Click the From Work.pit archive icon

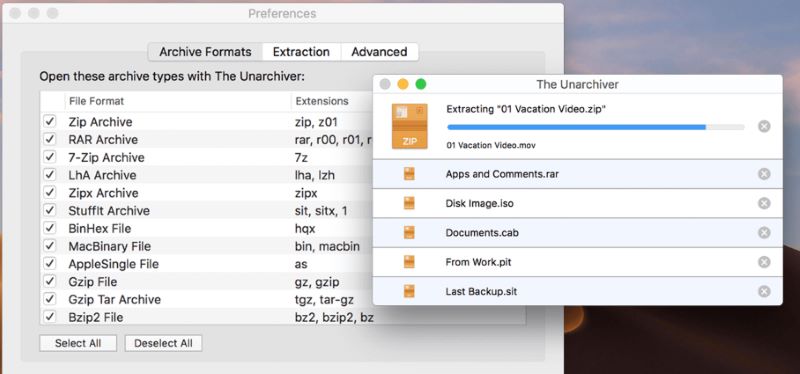[409, 262]
